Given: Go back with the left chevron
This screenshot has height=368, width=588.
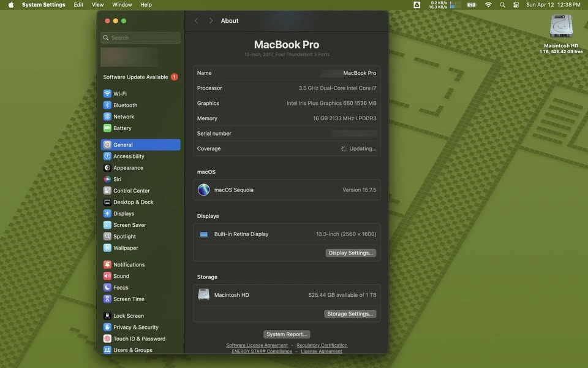Looking at the screenshot, I should (196, 21).
